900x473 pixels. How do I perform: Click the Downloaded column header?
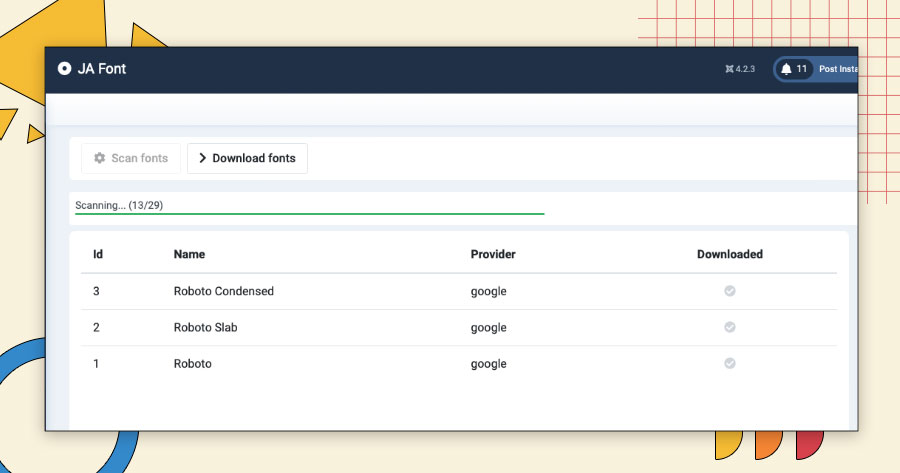tap(730, 254)
